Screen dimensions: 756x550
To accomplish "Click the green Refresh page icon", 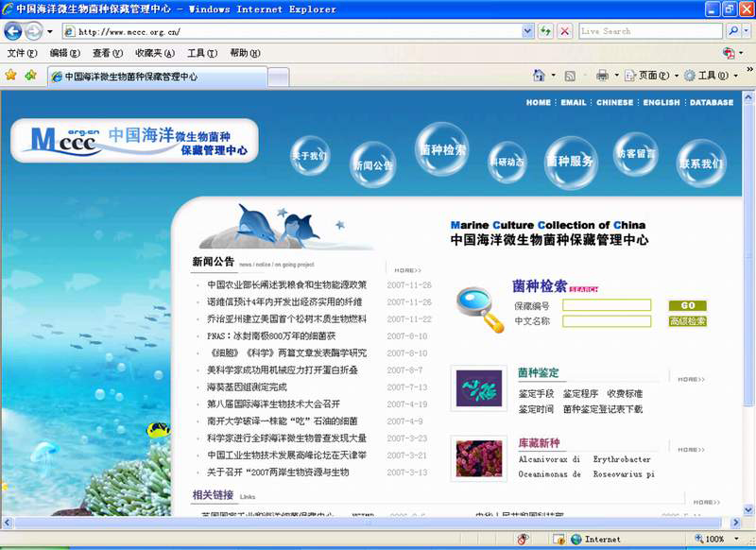I will point(546,32).
